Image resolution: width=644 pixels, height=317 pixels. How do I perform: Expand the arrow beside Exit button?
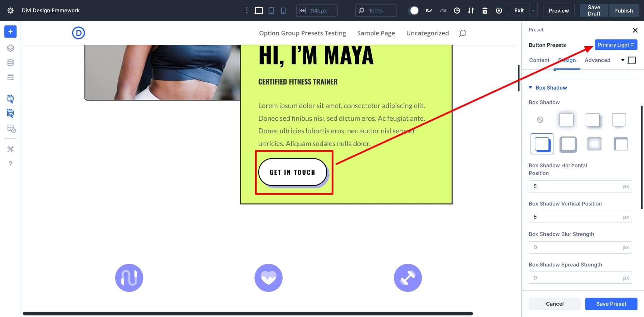(x=533, y=10)
